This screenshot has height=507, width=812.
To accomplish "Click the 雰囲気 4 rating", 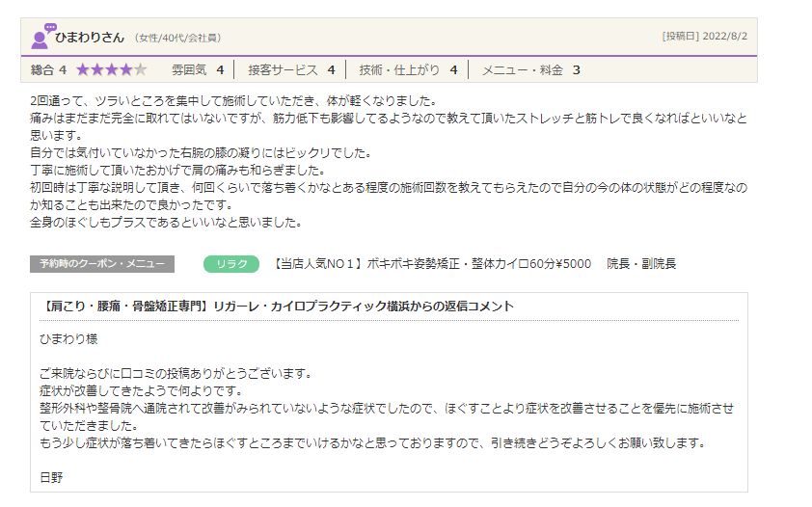I will pyautogui.click(x=198, y=69).
